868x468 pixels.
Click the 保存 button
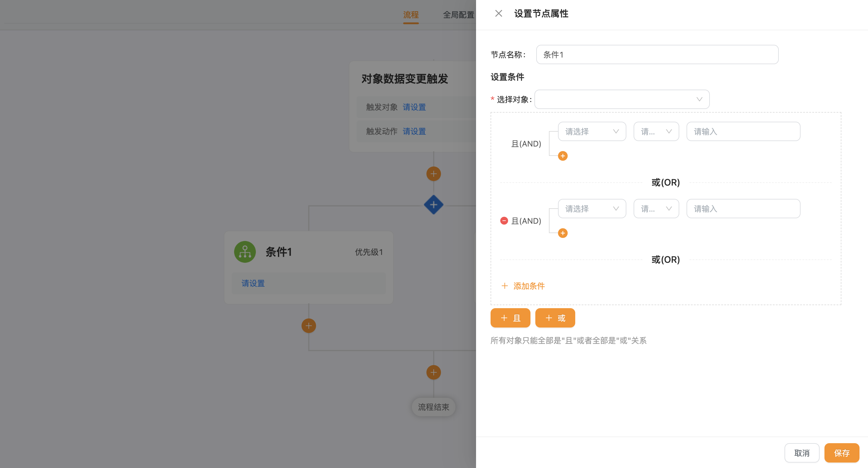point(842,453)
